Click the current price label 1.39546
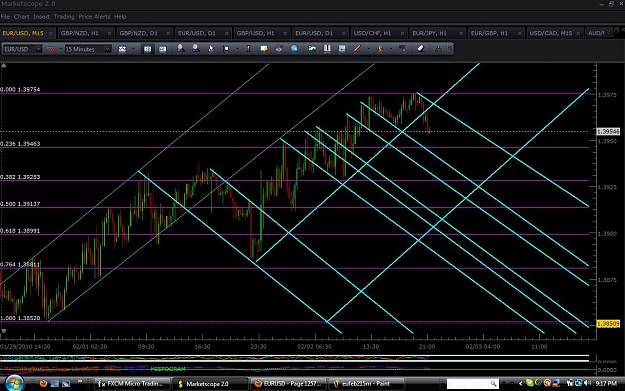Viewport: 625px width, 391px height. [x=608, y=132]
